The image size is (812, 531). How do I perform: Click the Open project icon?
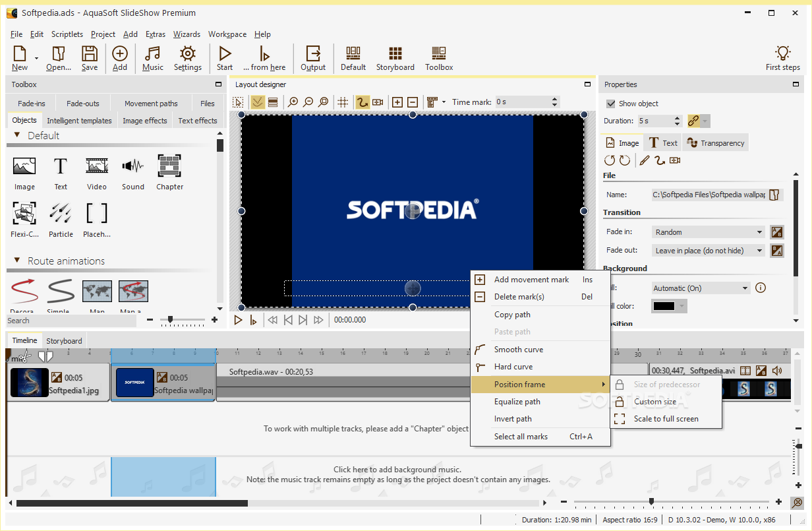[59, 58]
